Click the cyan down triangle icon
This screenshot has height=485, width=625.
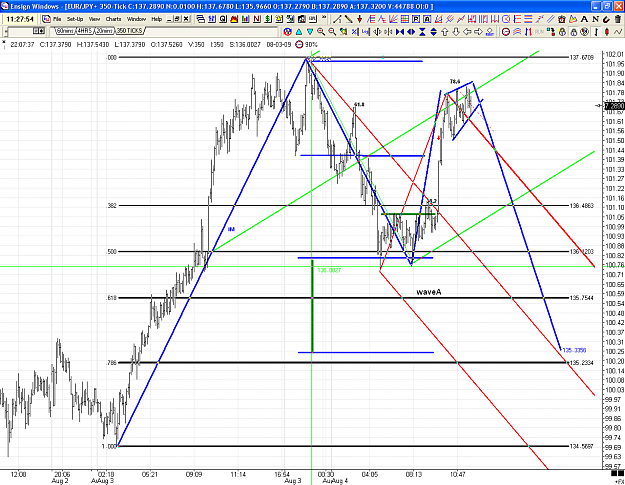coord(310,31)
